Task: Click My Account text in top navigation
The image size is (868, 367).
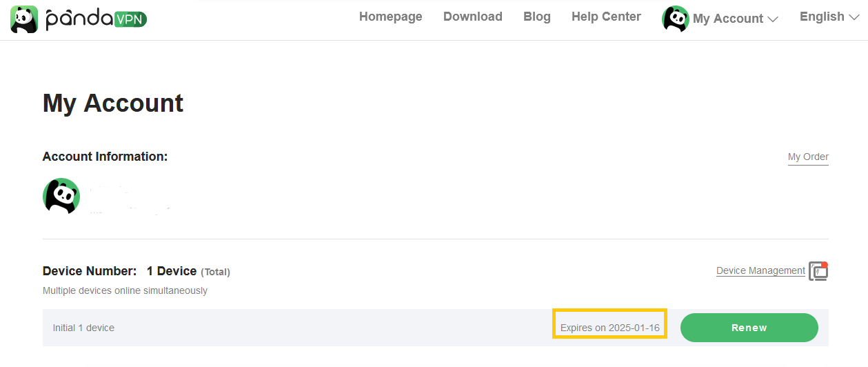Action: click(727, 19)
